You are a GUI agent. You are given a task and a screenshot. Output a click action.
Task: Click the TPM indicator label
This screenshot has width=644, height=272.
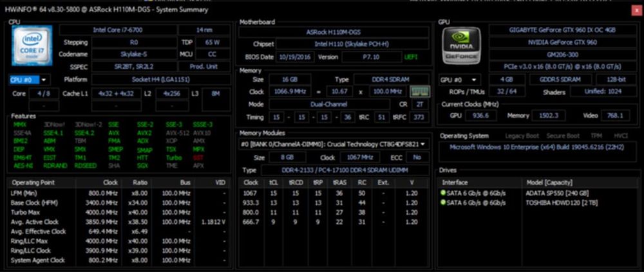pyautogui.click(x=596, y=136)
